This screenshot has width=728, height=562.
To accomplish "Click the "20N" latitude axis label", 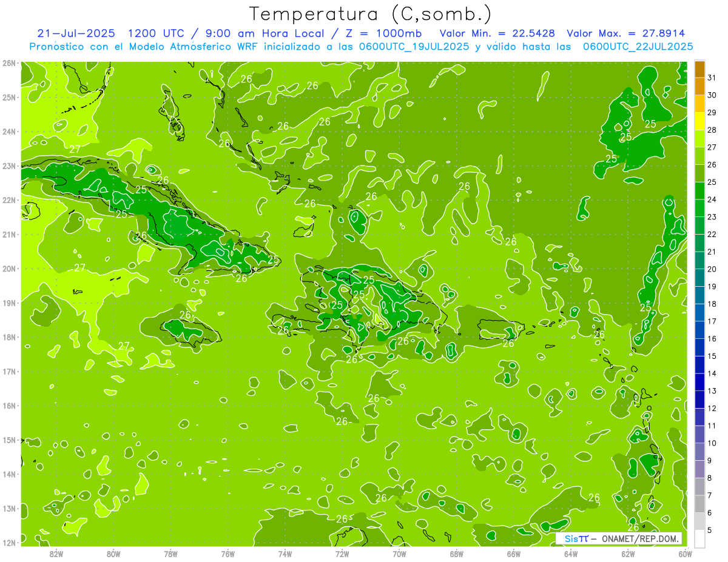I will coord(9,269).
